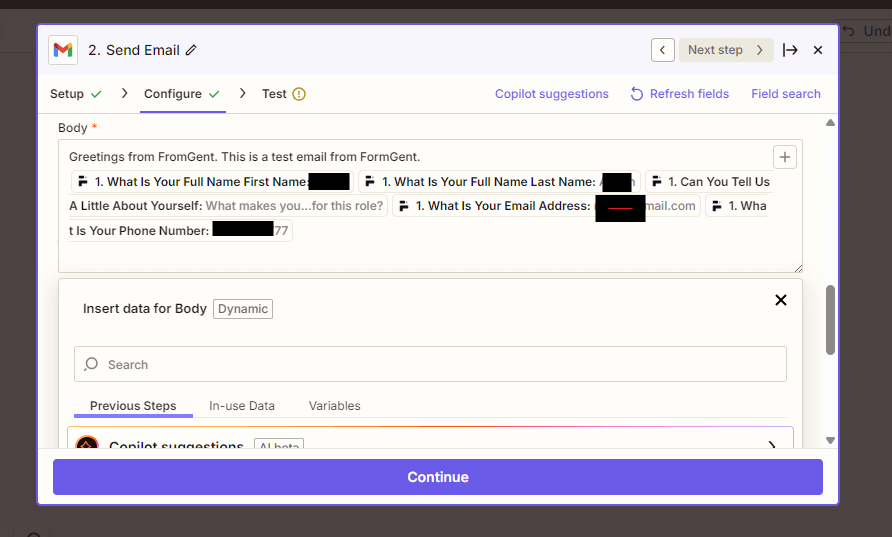Click the greeting text in Body field
892x537 pixels.
point(245,156)
